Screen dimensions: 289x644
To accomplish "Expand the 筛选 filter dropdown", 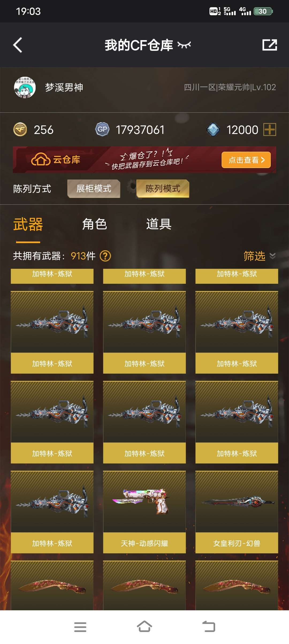I will [x=259, y=256].
